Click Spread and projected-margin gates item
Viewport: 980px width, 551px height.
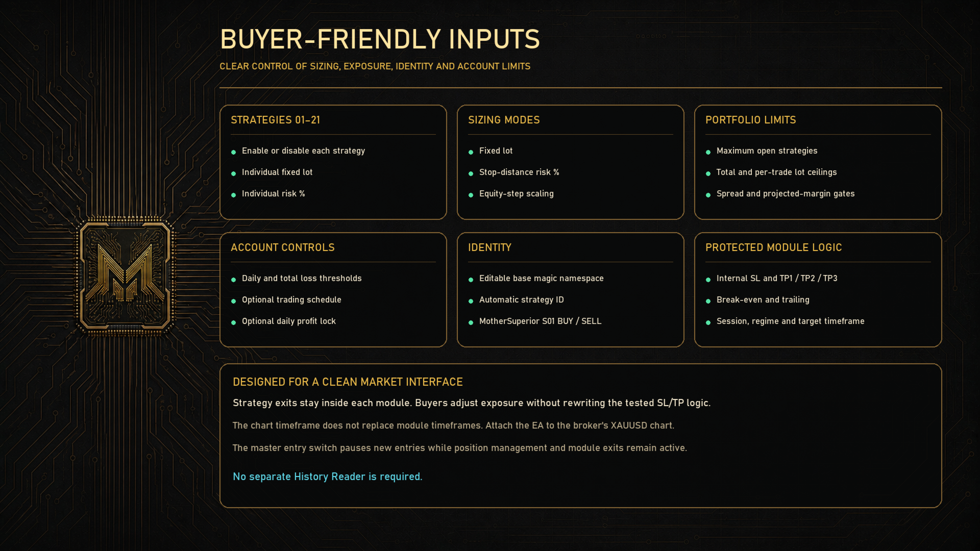[x=786, y=193]
